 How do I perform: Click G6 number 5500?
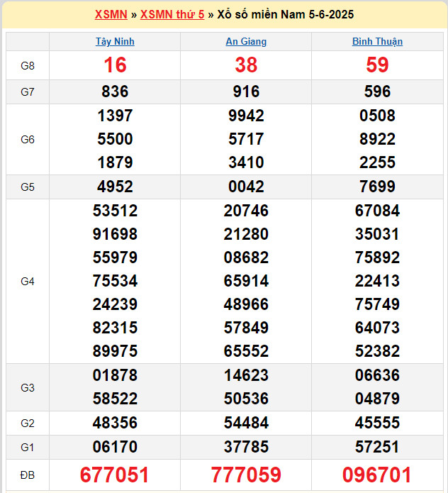[115, 139]
